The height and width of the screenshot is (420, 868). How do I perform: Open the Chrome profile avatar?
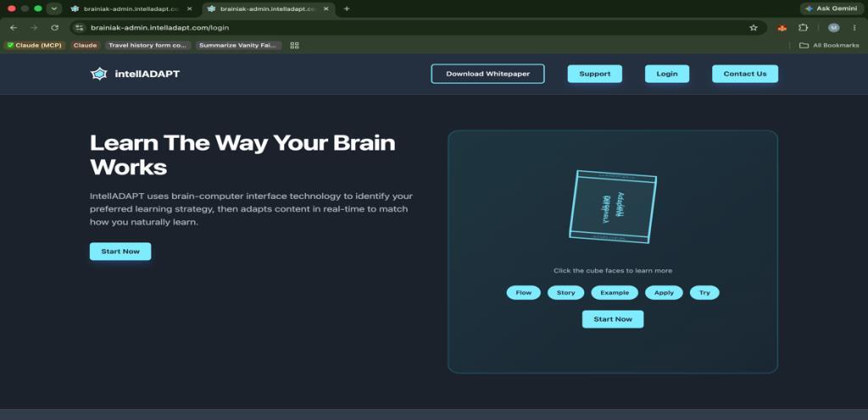click(834, 28)
